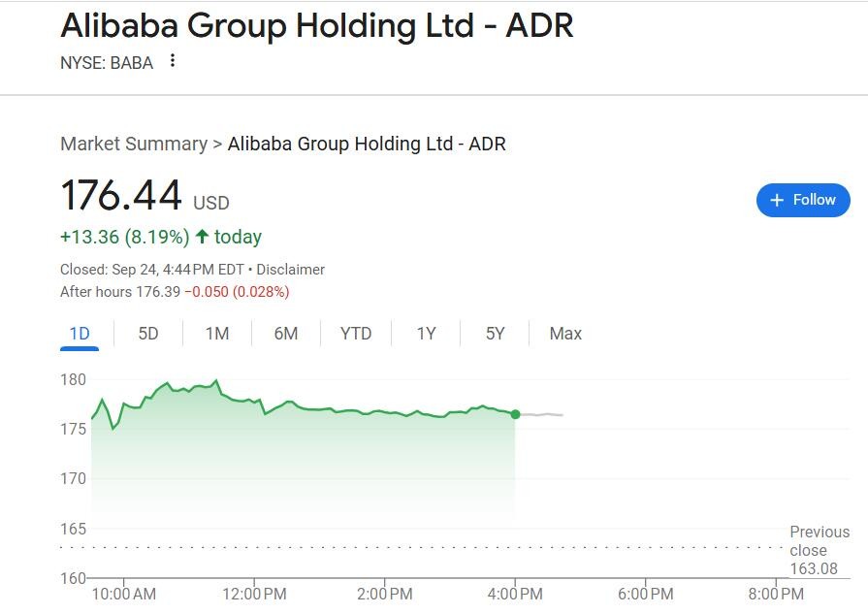
Task: Switch chart to YTD range
Action: (356, 334)
